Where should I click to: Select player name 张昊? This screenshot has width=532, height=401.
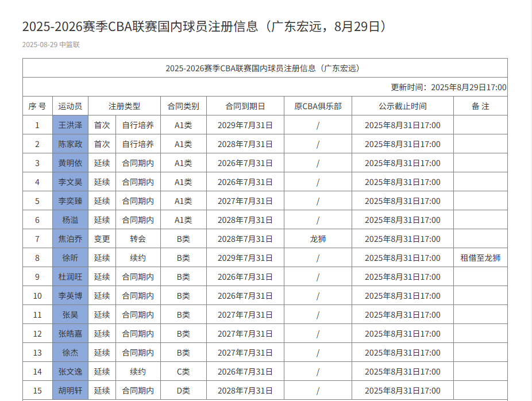[70, 315]
